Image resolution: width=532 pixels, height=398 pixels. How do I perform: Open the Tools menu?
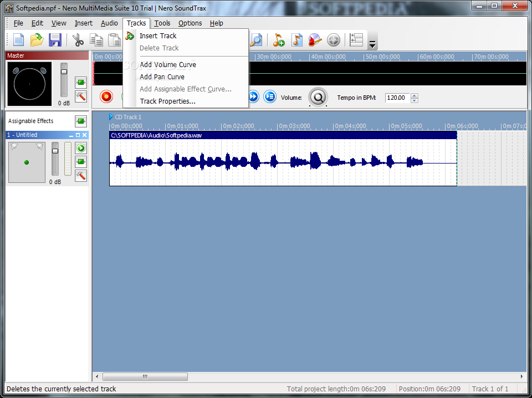(162, 23)
